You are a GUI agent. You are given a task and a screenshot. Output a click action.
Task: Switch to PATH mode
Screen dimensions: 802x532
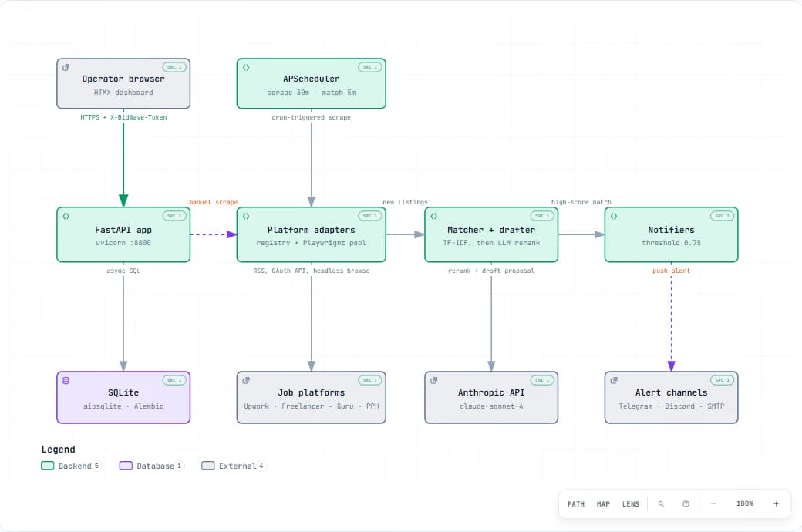point(576,504)
